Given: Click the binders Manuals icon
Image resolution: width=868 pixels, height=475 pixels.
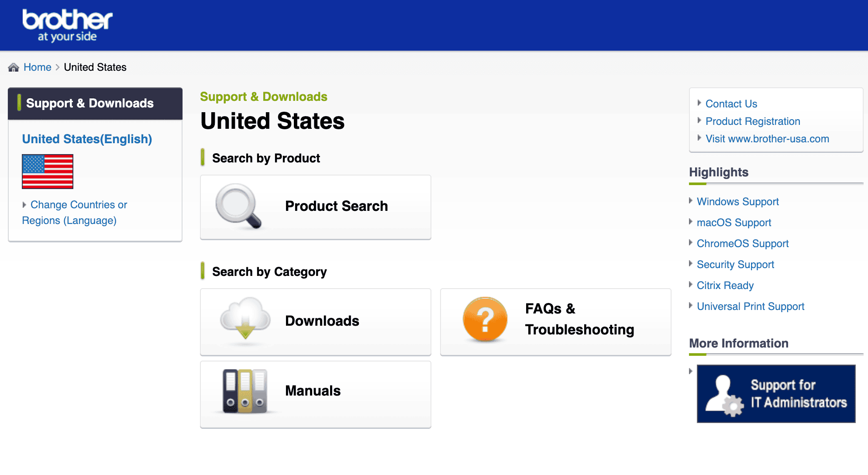Looking at the screenshot, I should click(x=245, y=391).
